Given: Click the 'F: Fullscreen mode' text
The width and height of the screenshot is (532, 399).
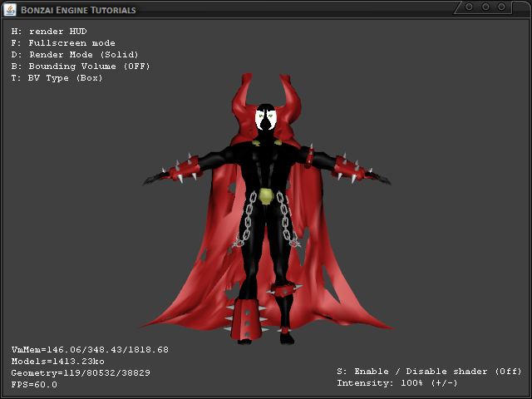Looking at the screenshot, I should [63, 43].
